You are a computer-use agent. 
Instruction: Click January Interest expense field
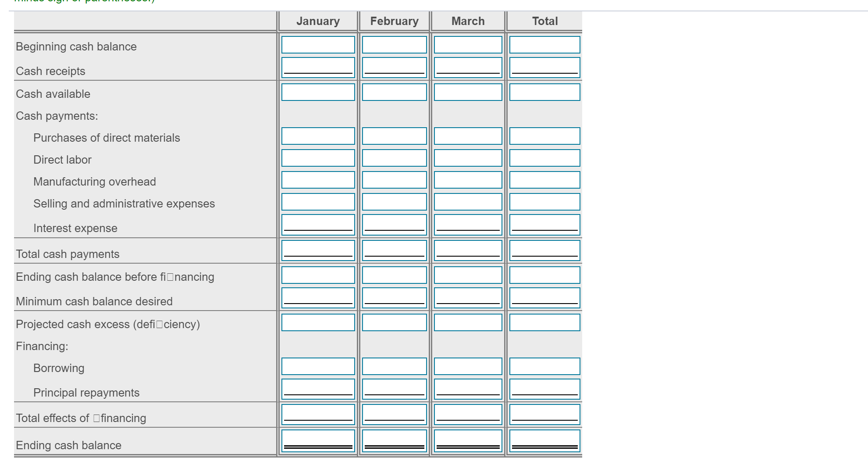[318, 225]
